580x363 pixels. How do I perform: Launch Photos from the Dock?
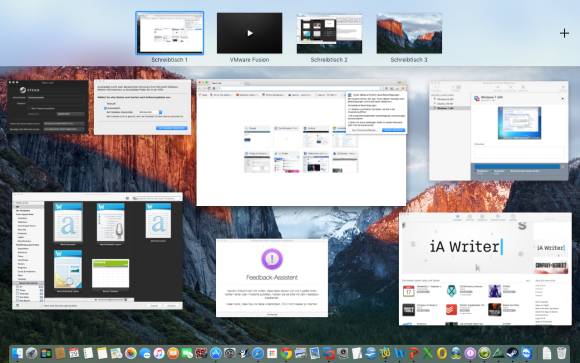(x=131, y=353)
